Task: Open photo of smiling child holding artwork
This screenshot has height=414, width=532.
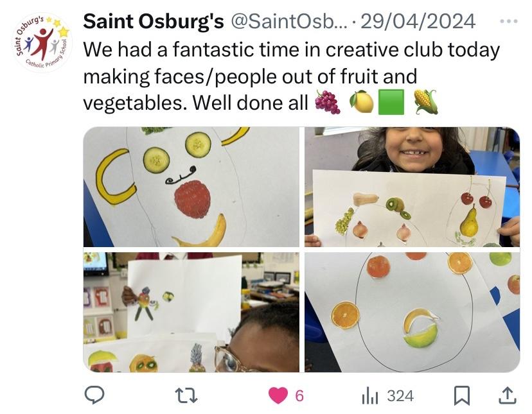Action: pos(412,187)
